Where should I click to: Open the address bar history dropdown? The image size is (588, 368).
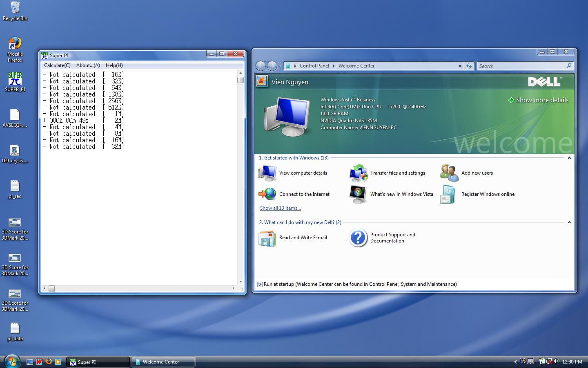pyautogui.click(x=460, y=66)
